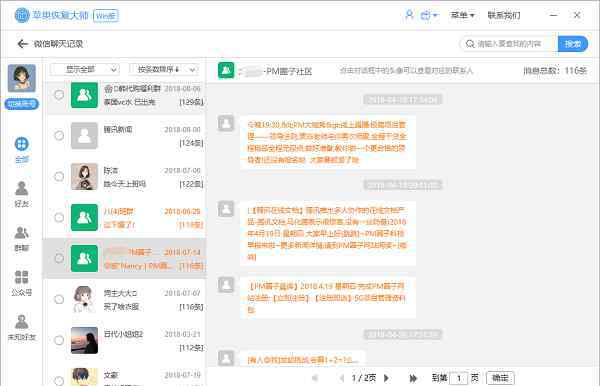Click the green group icon of the highlighted PM圈子 row
Screen dimensions: 600x386
tap(84, 258)
